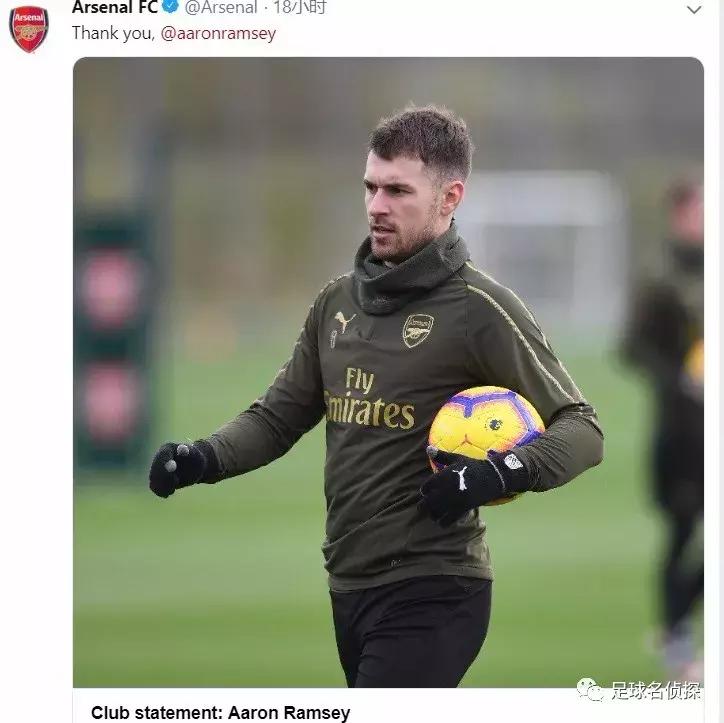
Task: Expand the tweet options chevron
Action: click(x=693, y=9)
